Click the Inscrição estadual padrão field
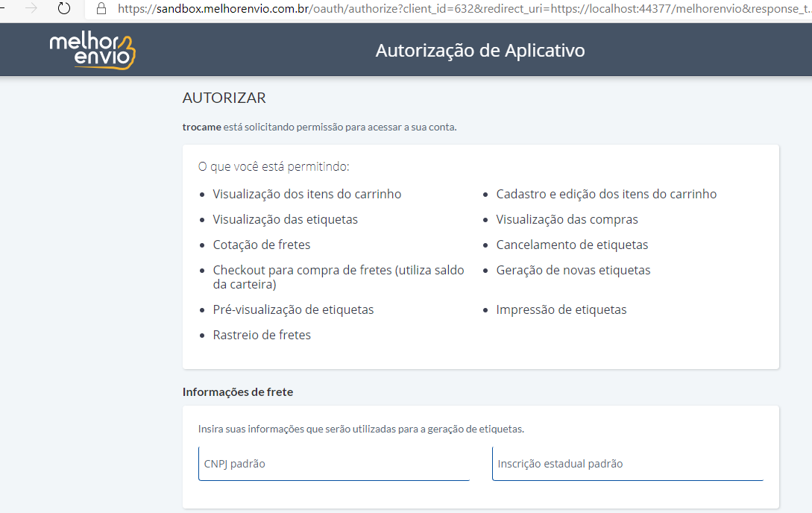812x513 pixels. click(x=628, y=463)
